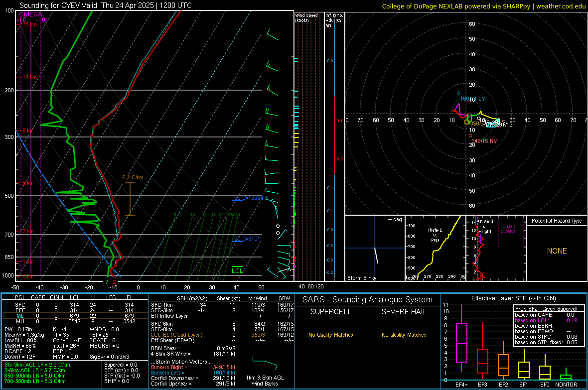
Task: Select the magenta OMEGA label
Action: click(x=30, y=14)
